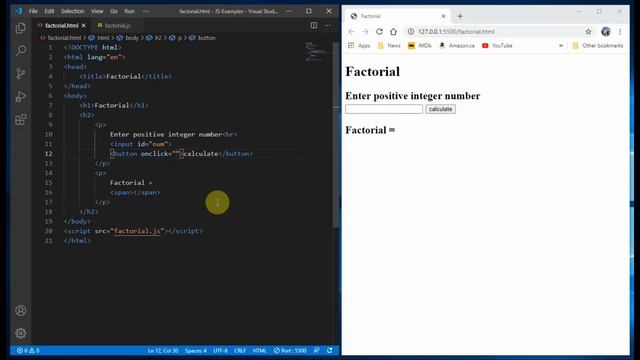Screen dimensions: 640x360
Task: Click the VS Code logo icon in title bar
Action: (x=19, y=11)
